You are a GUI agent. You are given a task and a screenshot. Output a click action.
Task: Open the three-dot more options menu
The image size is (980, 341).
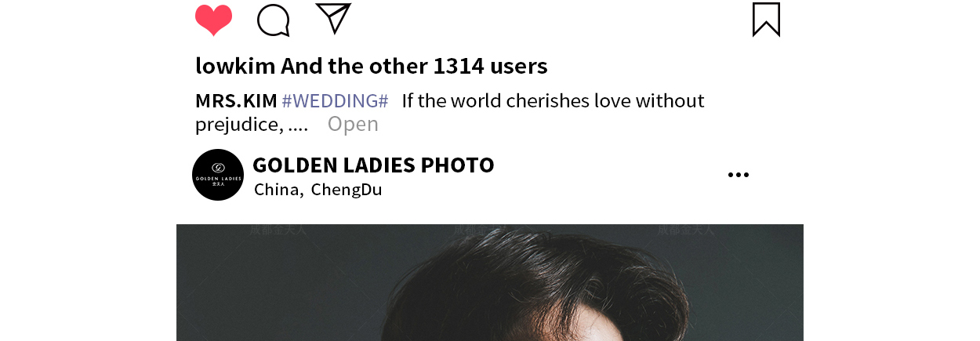tap(738, 175)
